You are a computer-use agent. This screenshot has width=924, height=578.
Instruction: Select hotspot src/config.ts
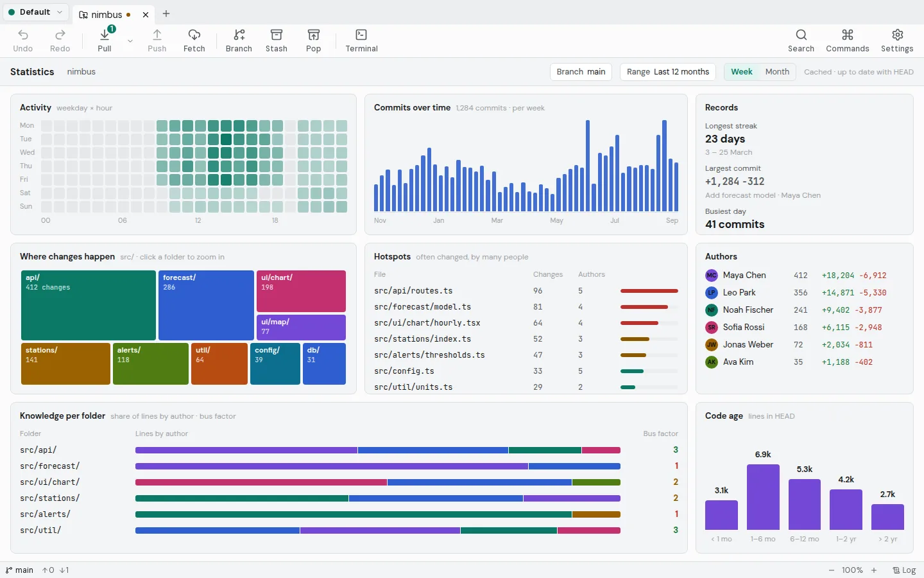(526, 371)
